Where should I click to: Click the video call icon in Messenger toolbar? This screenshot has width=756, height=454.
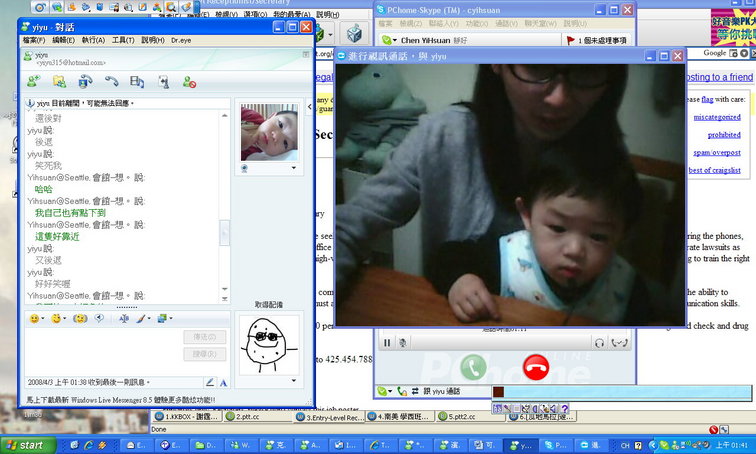tap(85, 82)
